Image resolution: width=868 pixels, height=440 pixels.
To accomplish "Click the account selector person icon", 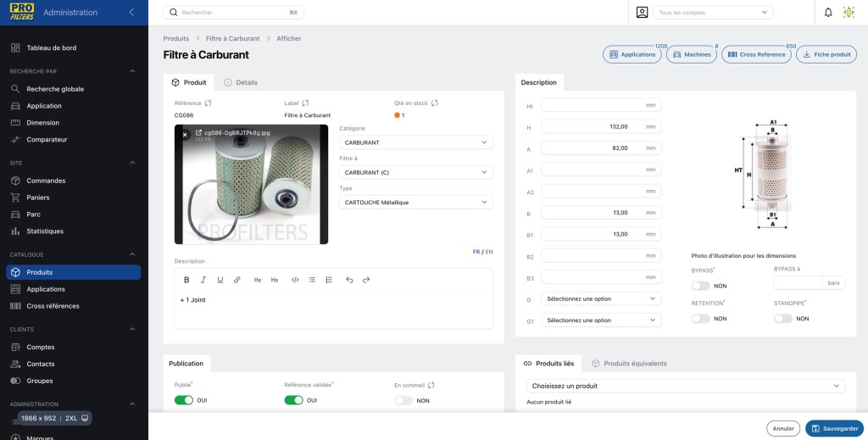I will 642,12.
